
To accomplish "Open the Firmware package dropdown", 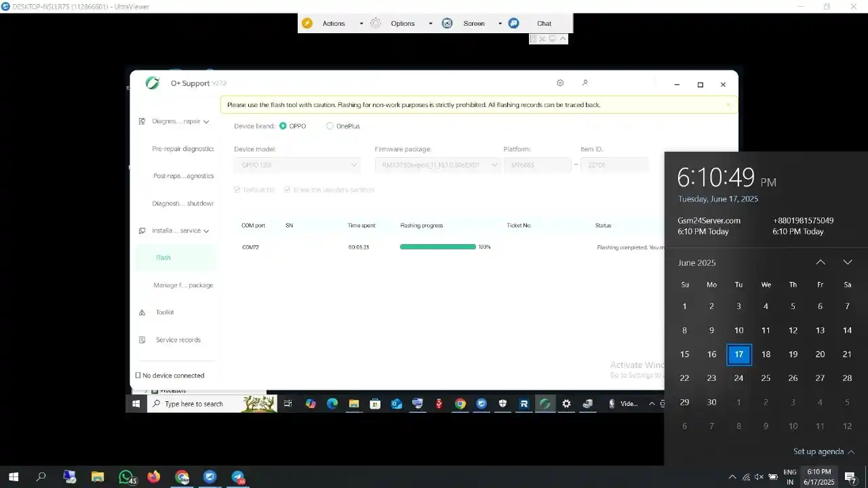I will tap(438, 165).
